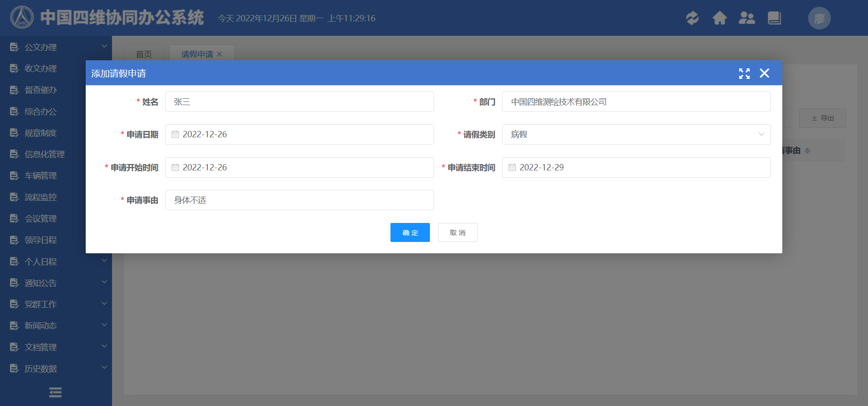Viewport: 868px width, 406px height.
Task: Click the user avatar 廖
Action: [x=819, y=19]
